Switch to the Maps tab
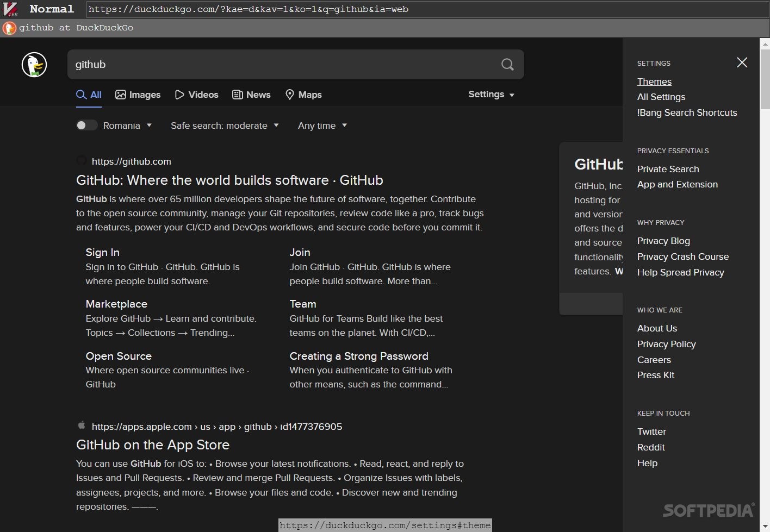 click(303, 95)
